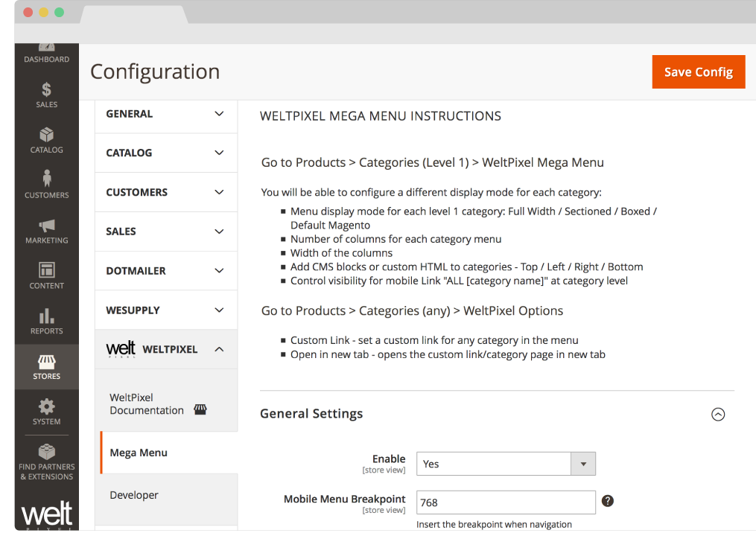Select the Sales icon in the sidebar
This screenshot has width=756, height=533.
46,93
